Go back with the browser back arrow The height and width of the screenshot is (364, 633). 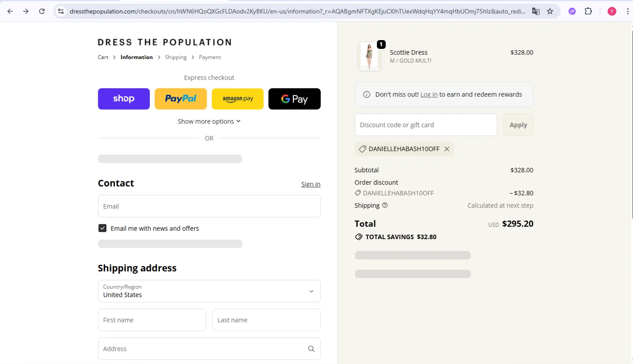[10, 11]
